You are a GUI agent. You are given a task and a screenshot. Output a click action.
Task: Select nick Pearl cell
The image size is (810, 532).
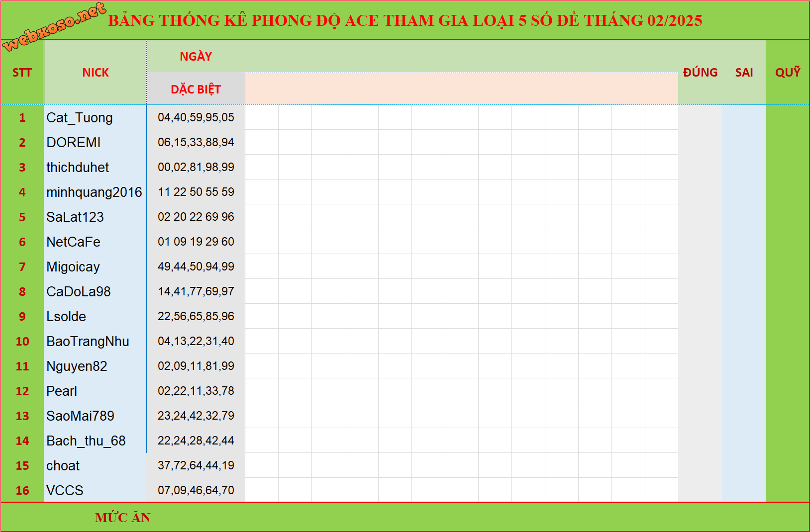pyautogui.click(x=96, y=391)
